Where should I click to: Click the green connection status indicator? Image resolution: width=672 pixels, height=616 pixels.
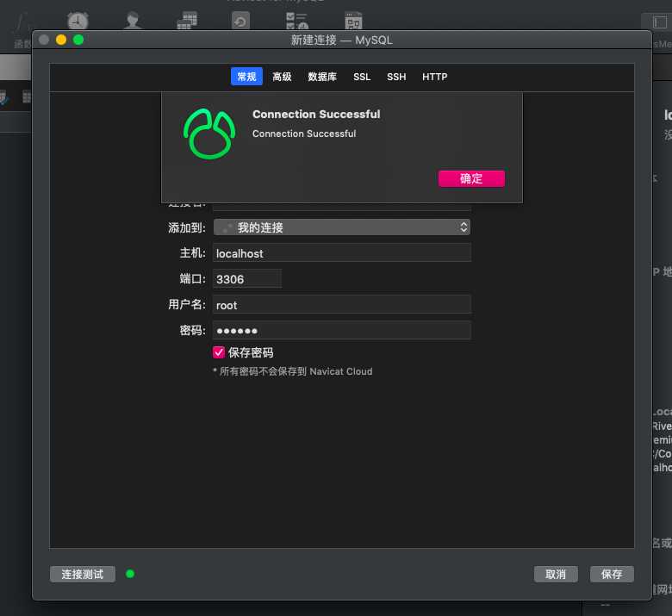coord(130,574)
